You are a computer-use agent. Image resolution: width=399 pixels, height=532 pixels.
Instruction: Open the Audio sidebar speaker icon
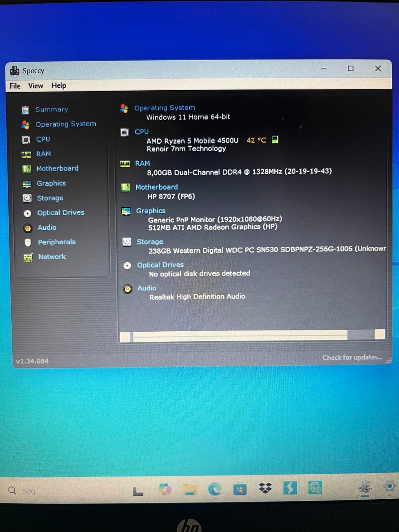tap(28, 228)
